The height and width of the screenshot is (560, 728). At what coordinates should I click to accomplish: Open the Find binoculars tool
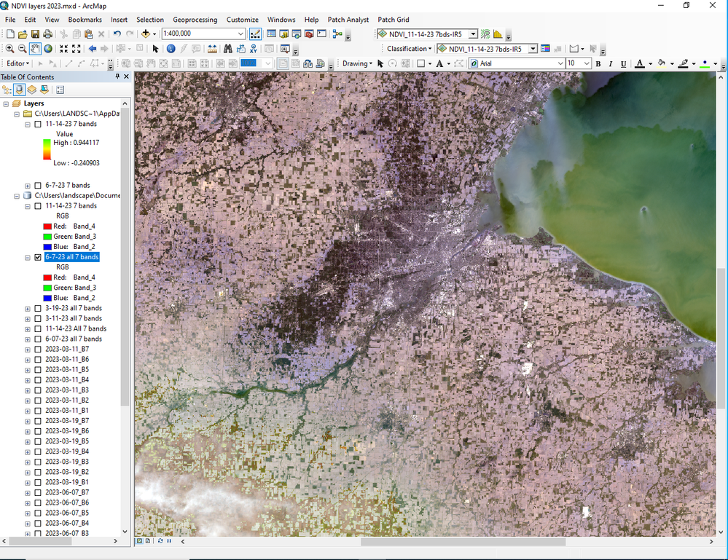click(x=227, y=49)
